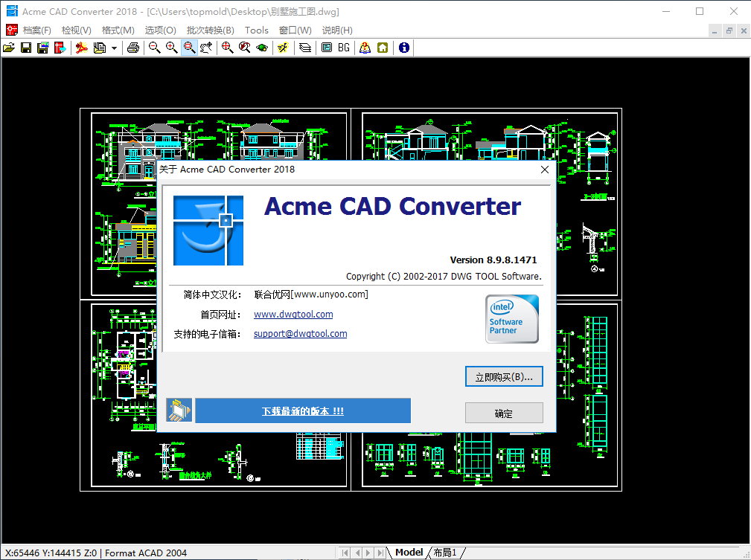This screenshot has width=751, height=560.
Task: Click the Print icon in toolbar
Action: pos(133,48)
